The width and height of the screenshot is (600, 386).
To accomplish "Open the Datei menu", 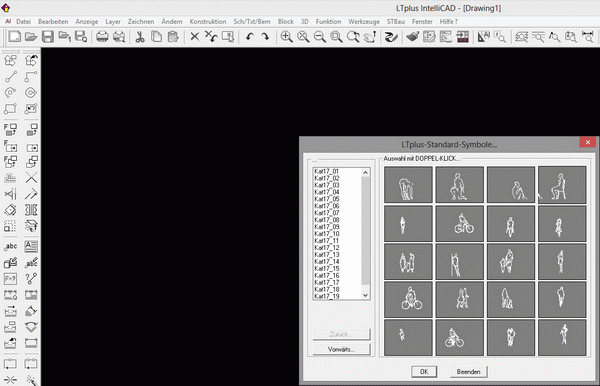I will (23, 22).
